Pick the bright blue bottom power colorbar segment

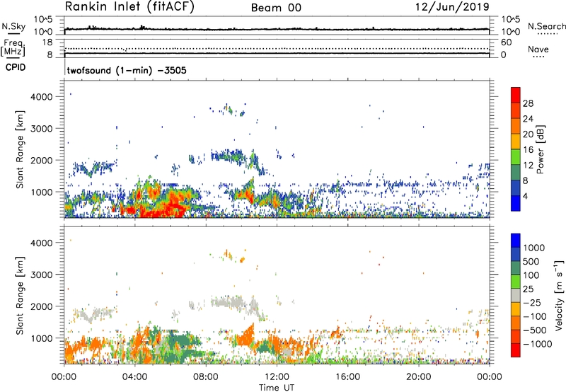516,204
